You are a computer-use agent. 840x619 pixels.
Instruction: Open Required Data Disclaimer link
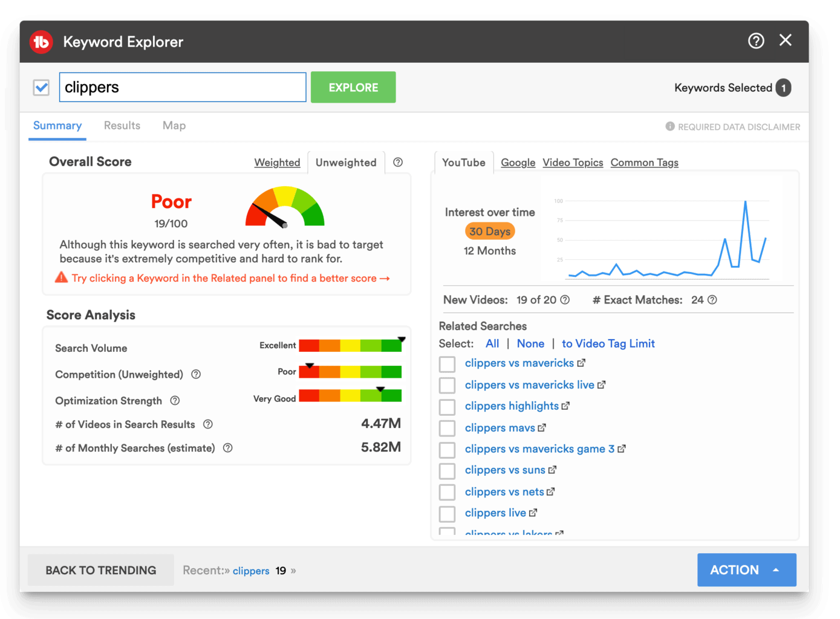pos(739,127)
